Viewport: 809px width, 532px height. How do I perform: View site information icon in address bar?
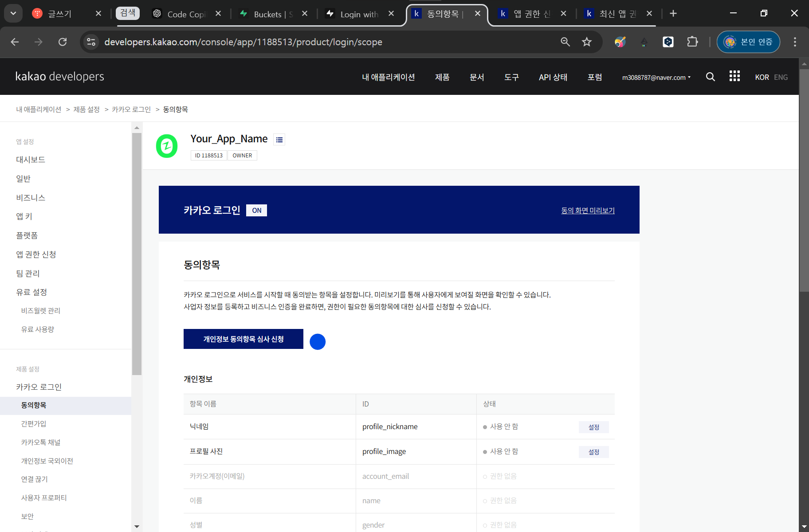click(91, 42)
